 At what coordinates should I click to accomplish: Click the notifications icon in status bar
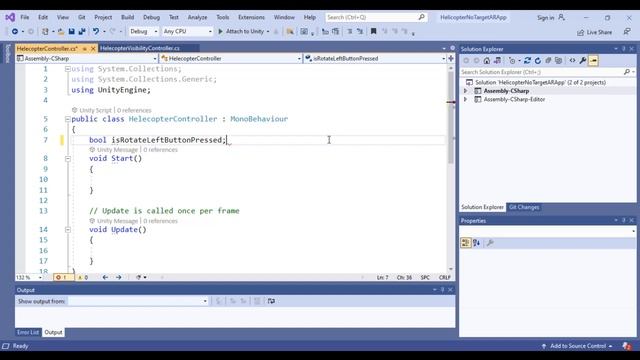(x=627, y=346)
